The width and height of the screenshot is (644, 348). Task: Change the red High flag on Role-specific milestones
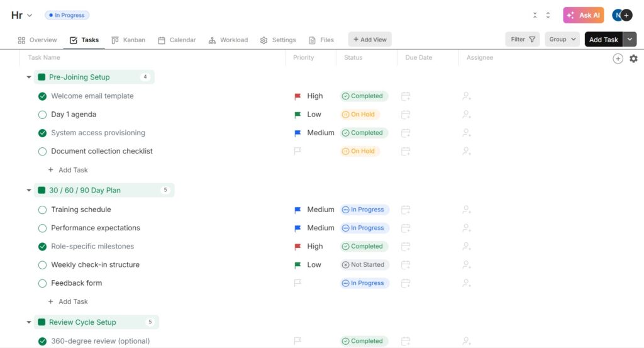(297, 247)
